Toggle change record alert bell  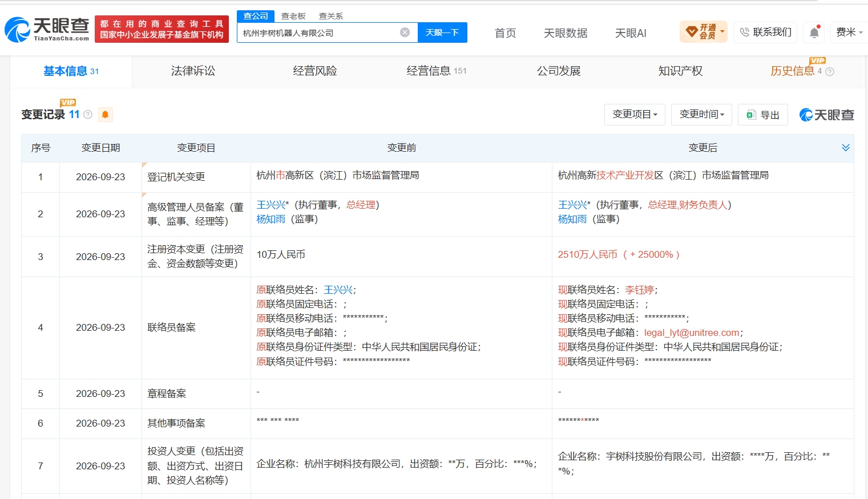(x=105, y=115)
